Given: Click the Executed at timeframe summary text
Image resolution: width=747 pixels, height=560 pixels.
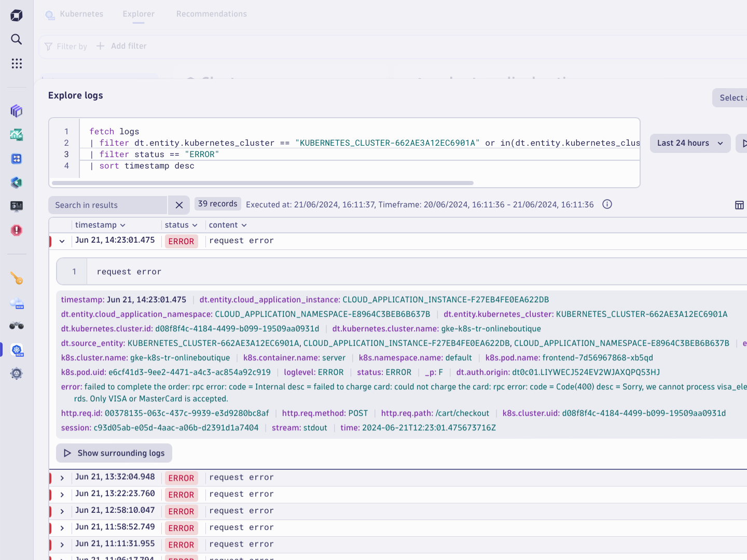Looking at the screenshot, I should tap(420, 205).
